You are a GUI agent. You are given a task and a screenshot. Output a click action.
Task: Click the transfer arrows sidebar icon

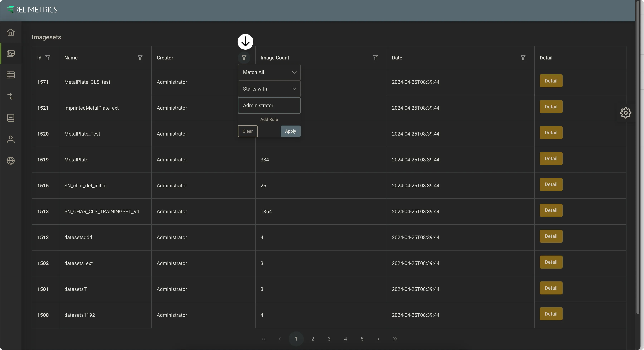point(11,96)
